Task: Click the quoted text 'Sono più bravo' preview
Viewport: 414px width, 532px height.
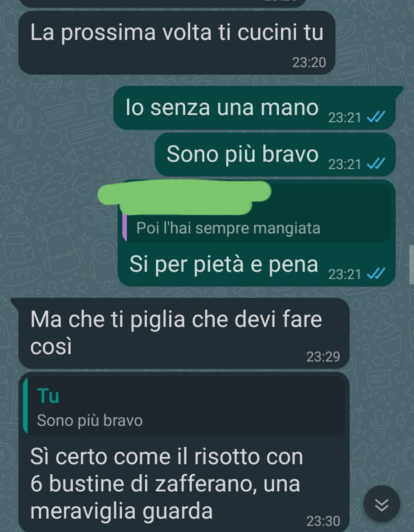Action: (x=90, y=421)
